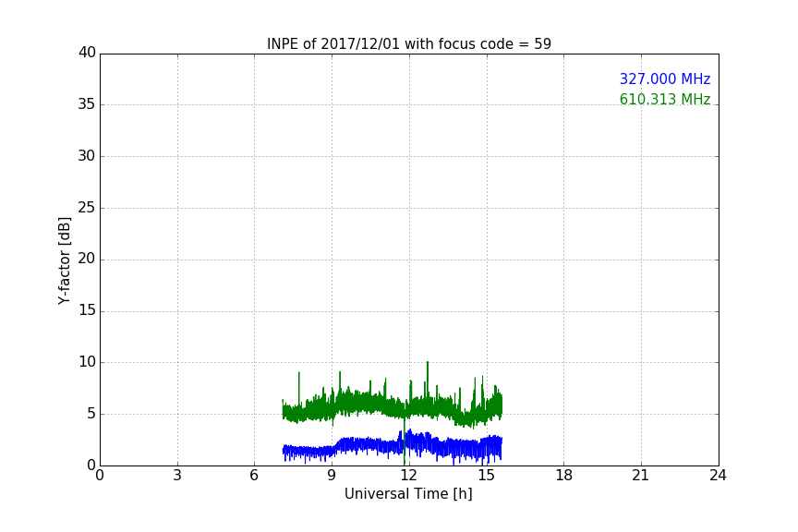The image size is (798, 532).
Task: Click the y-axis tick label 25
Action: click(x=87, y=207)
